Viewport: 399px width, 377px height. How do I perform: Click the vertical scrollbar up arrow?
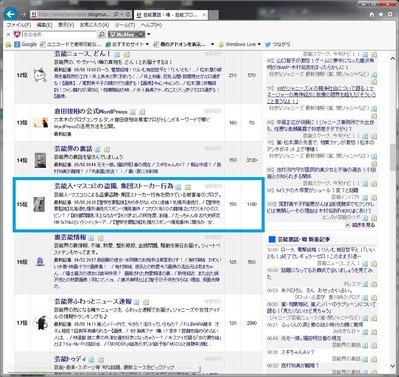tap(392, 58)
